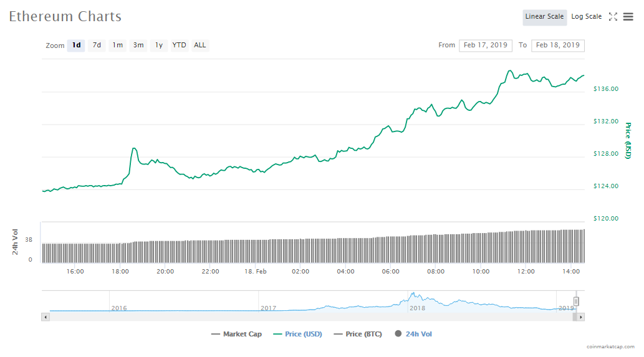This screenshot has width=644, height=357.
Task: Toggle fullscreen chart view icon
Action: click(x=613, y=17)
